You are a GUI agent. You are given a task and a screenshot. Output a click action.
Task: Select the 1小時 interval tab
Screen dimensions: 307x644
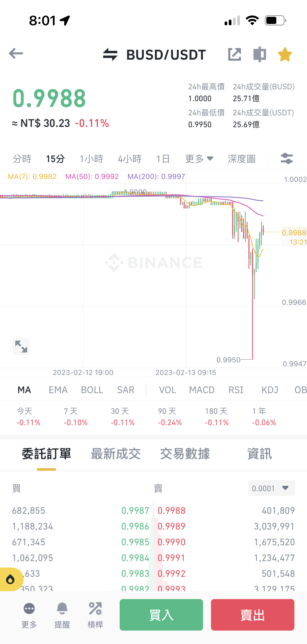pyautogui.click(x=92, y=159)
